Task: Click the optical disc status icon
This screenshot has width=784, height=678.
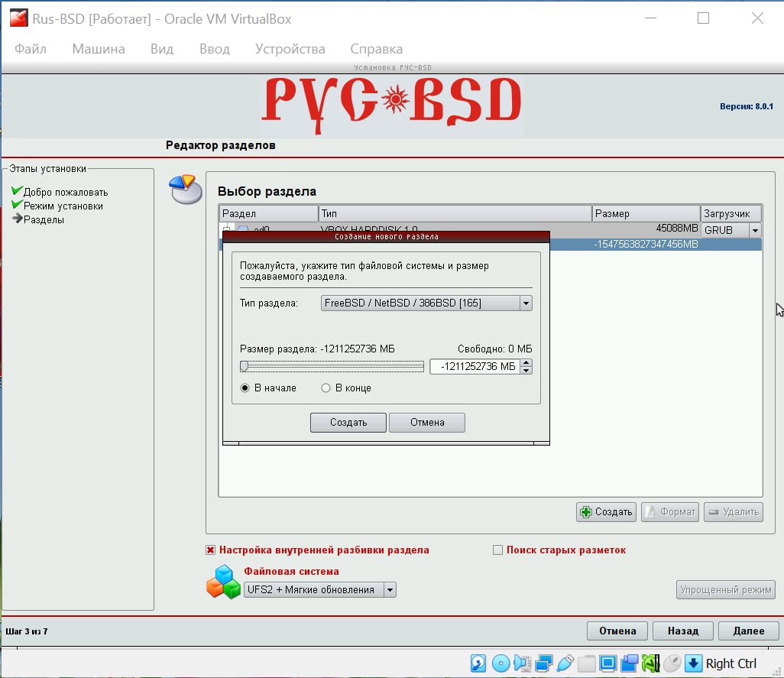Action: [x=501, y=663]
